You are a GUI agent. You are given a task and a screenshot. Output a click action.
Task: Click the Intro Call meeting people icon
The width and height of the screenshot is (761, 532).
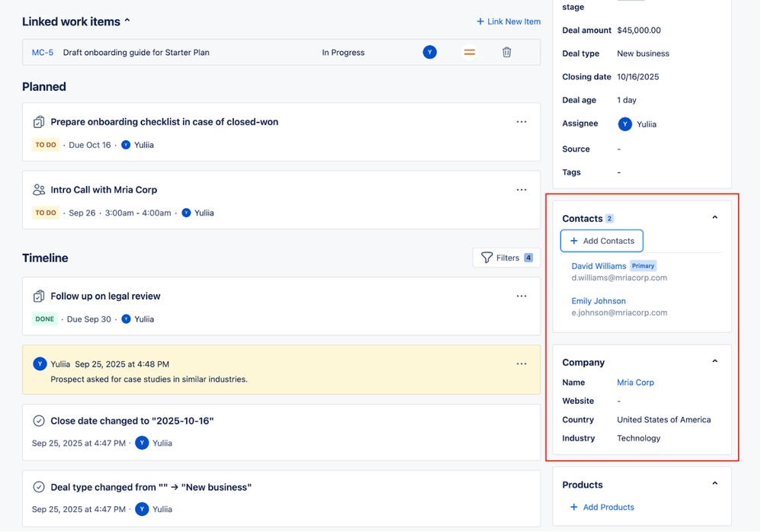coord(39,190)
